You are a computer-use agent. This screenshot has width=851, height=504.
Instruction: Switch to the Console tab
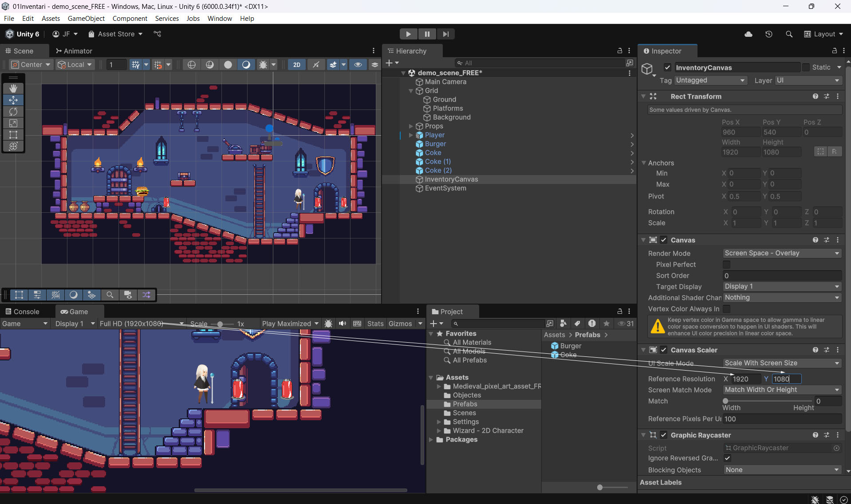(22, 312)
